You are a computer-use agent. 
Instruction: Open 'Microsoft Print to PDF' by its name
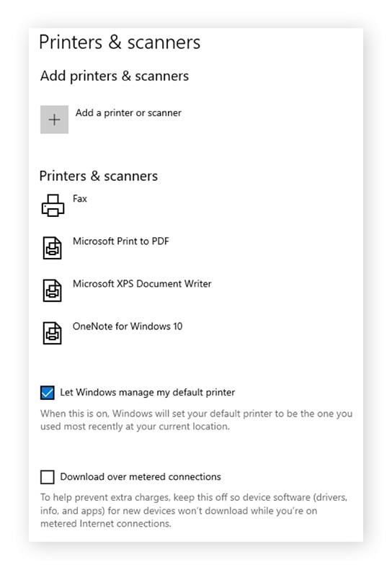click(121, 241)
